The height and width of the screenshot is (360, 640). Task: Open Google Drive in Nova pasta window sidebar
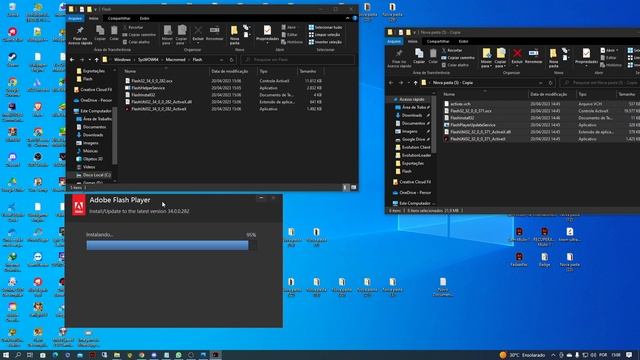point(413,140)
